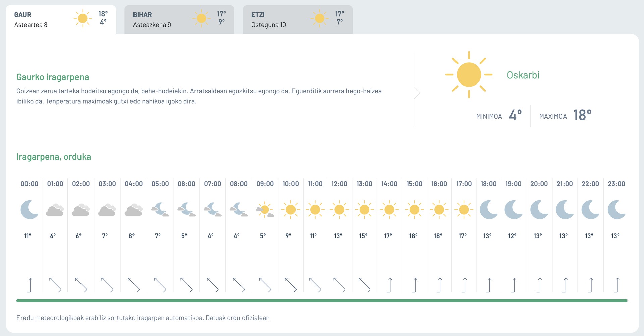This screenshot has width=644, height=336.
Task: Click the large Oskarbi sun icon
Action: coord(469,74)
